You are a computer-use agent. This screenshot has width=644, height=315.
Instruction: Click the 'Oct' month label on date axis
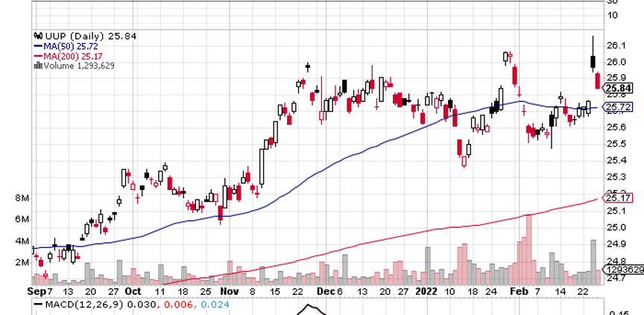[133, 292]
